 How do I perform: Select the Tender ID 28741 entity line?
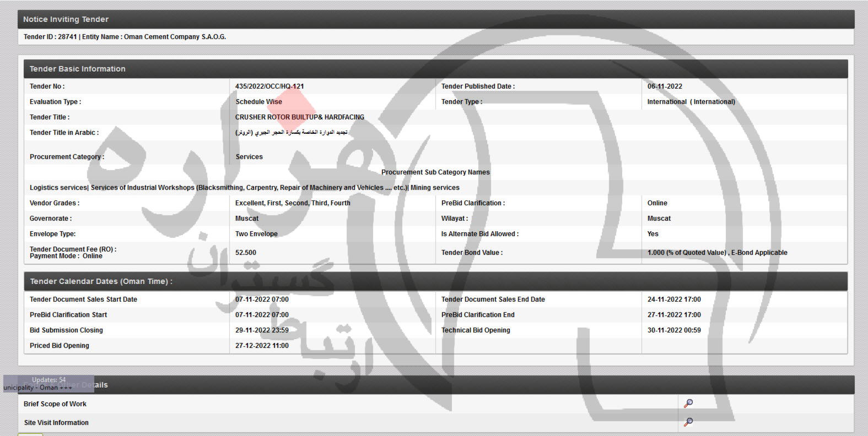[x=125, y=37]
